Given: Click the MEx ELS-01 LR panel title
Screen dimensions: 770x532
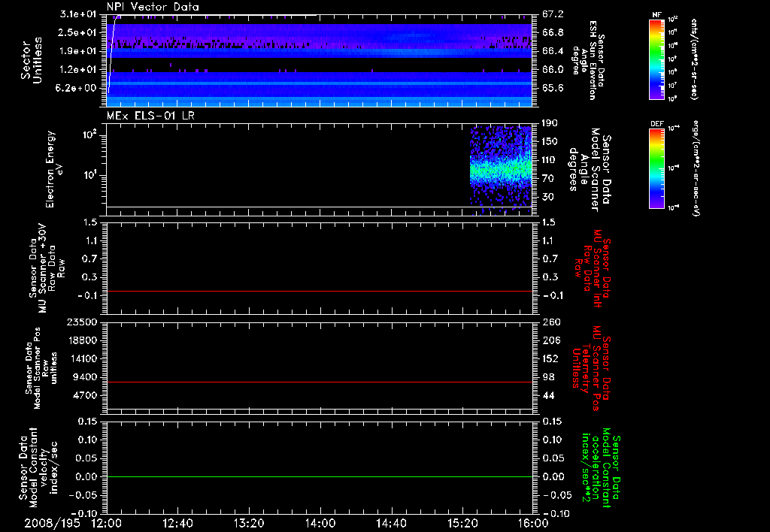Looking at the screenshot, I should (x=150, y=116).
